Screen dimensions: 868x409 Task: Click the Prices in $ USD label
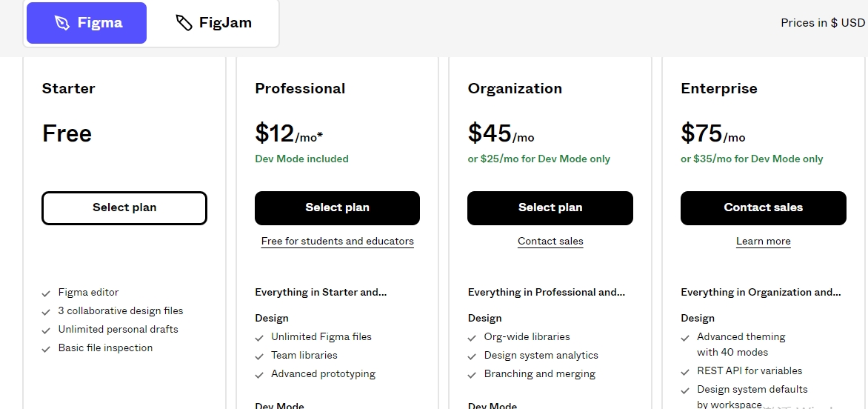[822, 23]
